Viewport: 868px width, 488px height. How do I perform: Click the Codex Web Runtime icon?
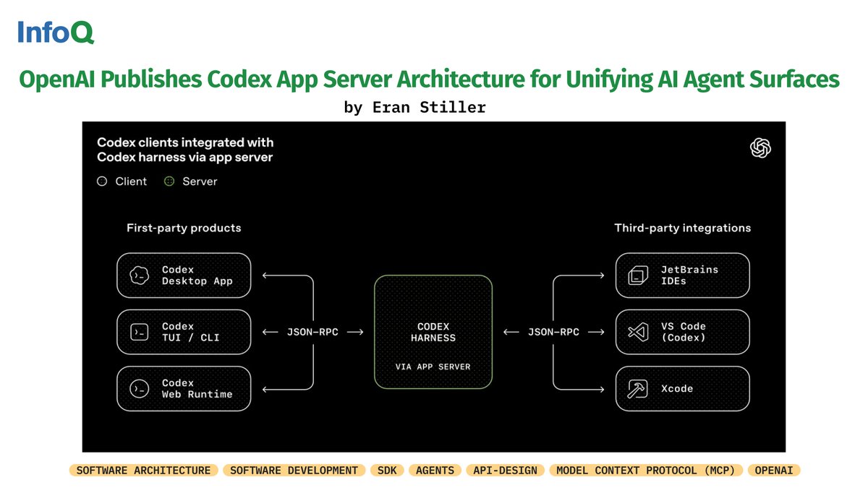pos(139,388)
